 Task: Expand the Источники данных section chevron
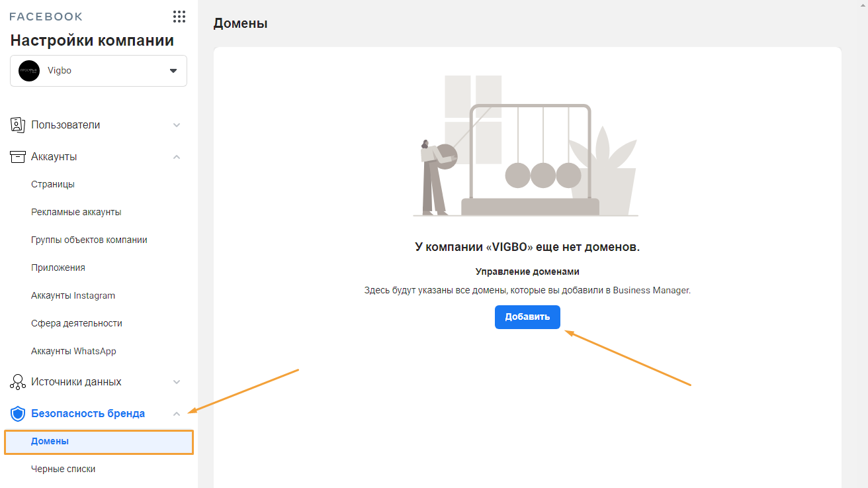click(x=177, y=382)
